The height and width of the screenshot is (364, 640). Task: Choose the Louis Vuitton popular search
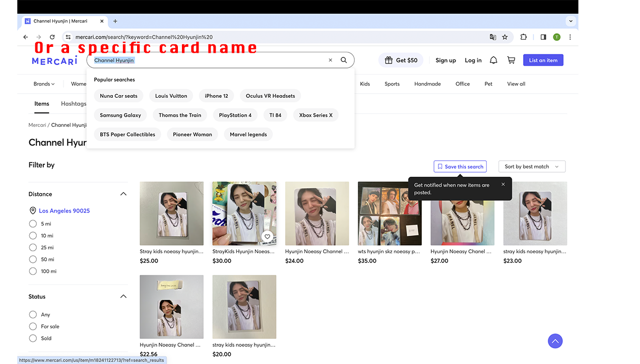coord(171,96)
